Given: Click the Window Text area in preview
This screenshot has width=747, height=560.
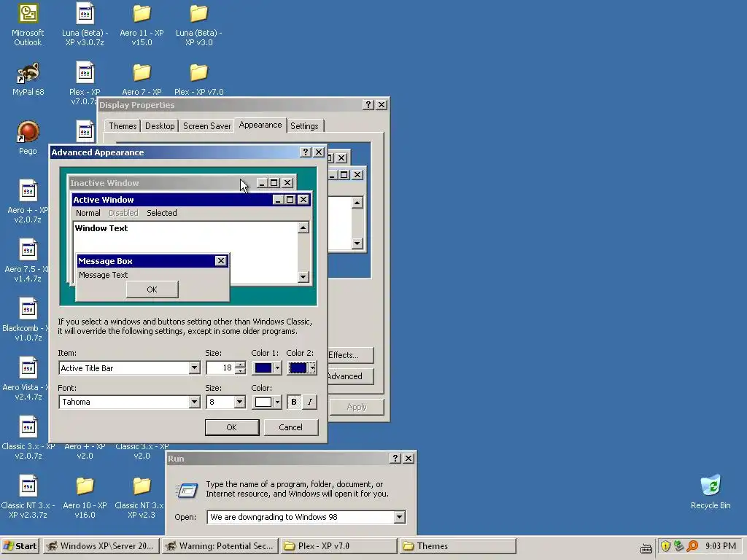Looking at the screenshot, I should [x=185, y=252].
